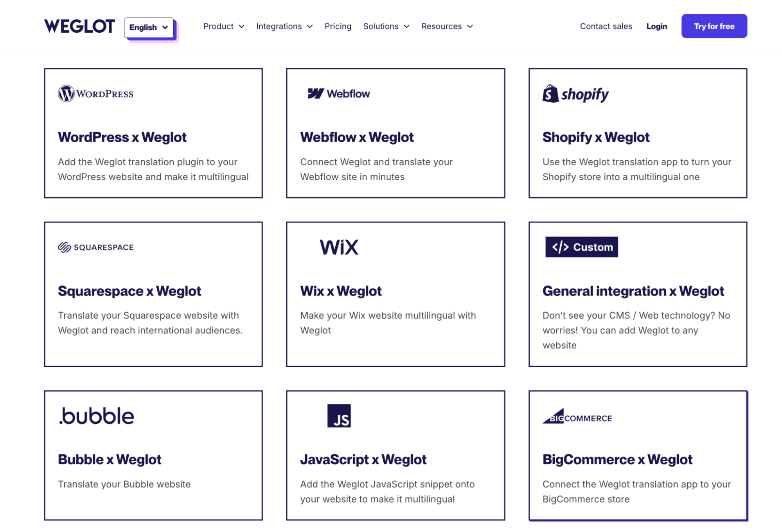Screen dimensions: 782x532
Task: Open the English language selector
Action: point(149,27)
